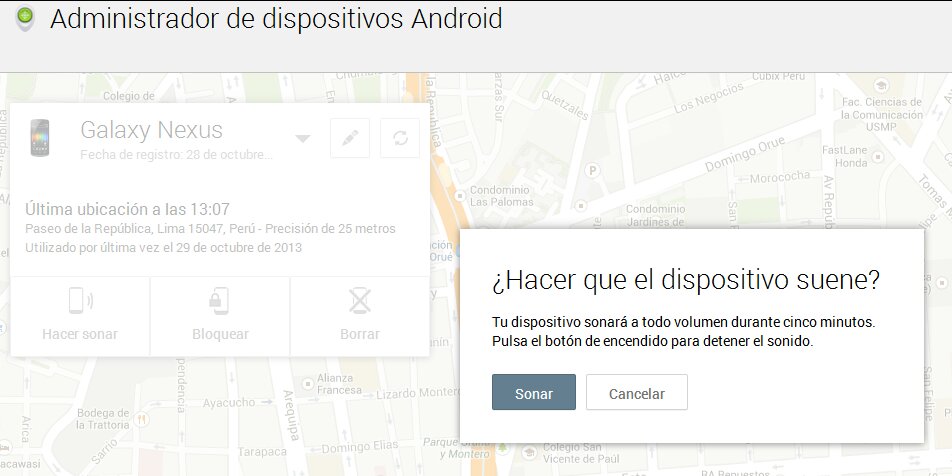This screenshot has height=476, width=952.
Task: Click the Fac. Ciencias de la Comunicación school icon
Action: (x=881, y=84)
